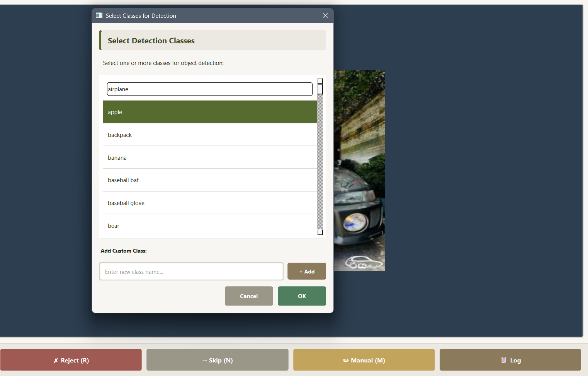Click the class list scrollbar thumb

coord(320,89)
